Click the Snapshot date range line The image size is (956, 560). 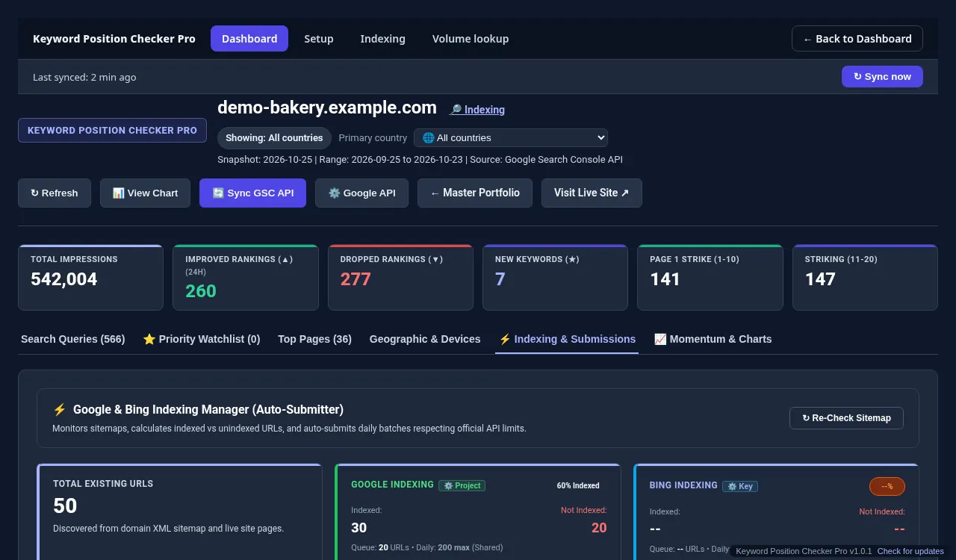pyautogui.click(x=420, y=159)
